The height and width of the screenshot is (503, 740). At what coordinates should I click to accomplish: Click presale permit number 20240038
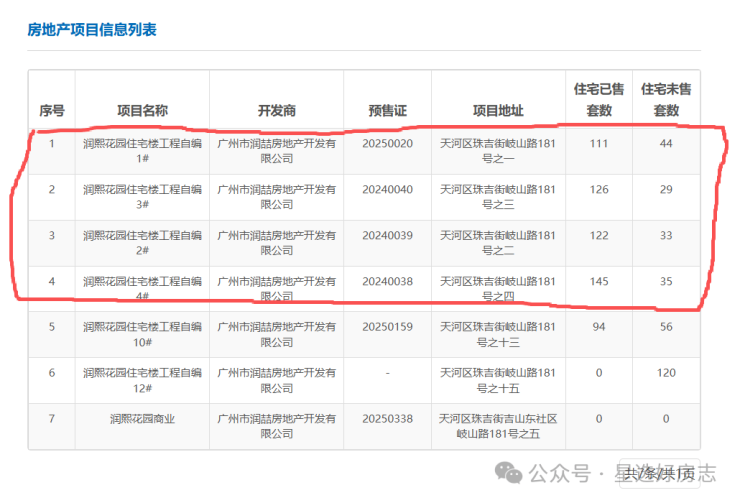click(x=387, y=282)
